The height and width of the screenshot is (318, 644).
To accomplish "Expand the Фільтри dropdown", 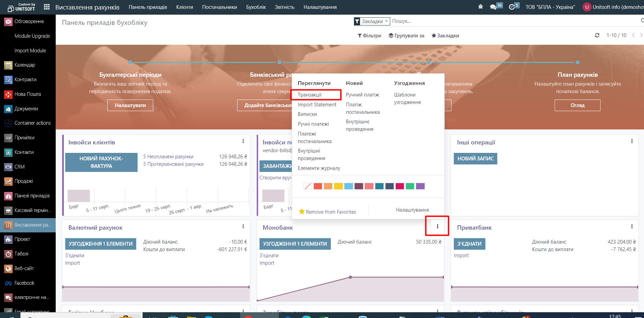I will pos(370,36).
